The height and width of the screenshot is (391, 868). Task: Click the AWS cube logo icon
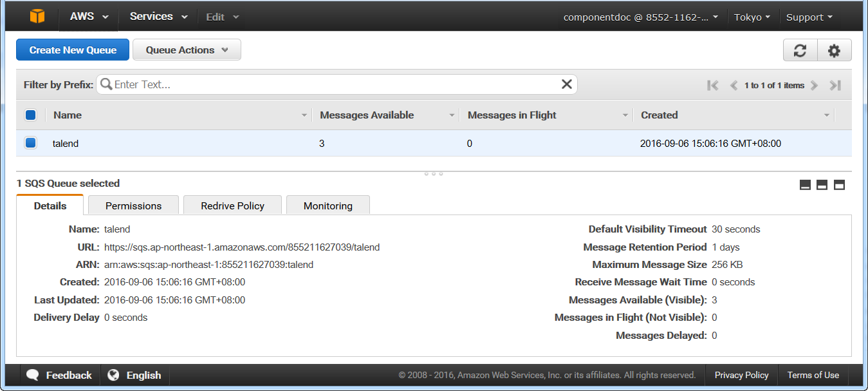pos(37,17)
